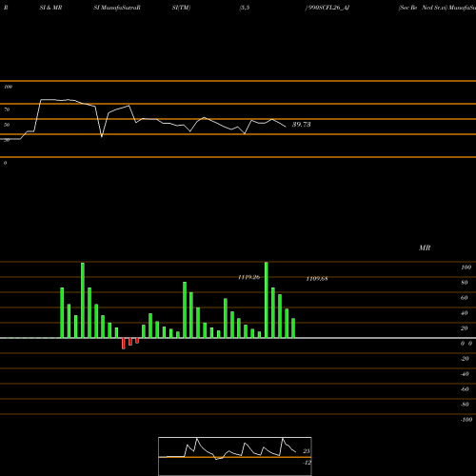Click the -80 label on MR axis
Viewport: 476px width, 476px height.
pyautogui.click(x=465, y=405)
